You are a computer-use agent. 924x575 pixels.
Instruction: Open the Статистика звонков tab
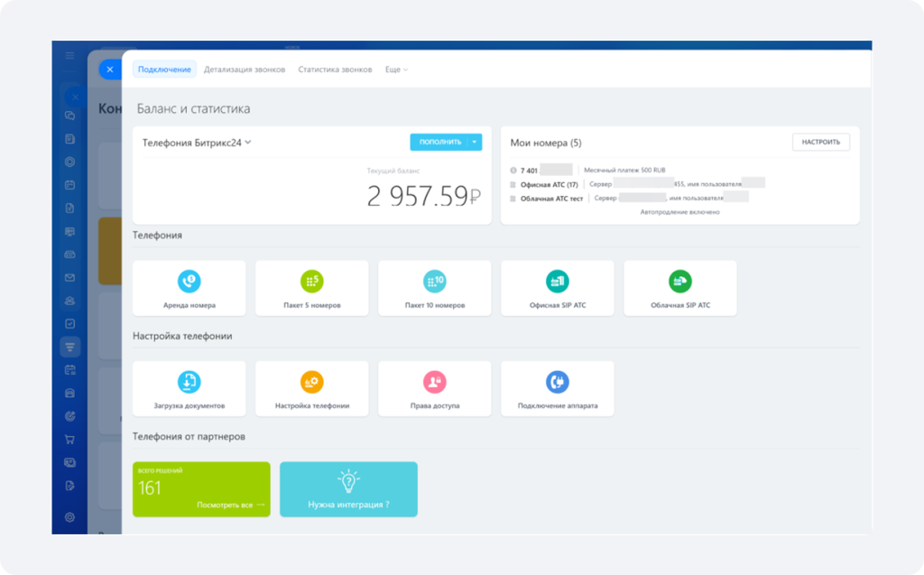[x=335, y=70]
